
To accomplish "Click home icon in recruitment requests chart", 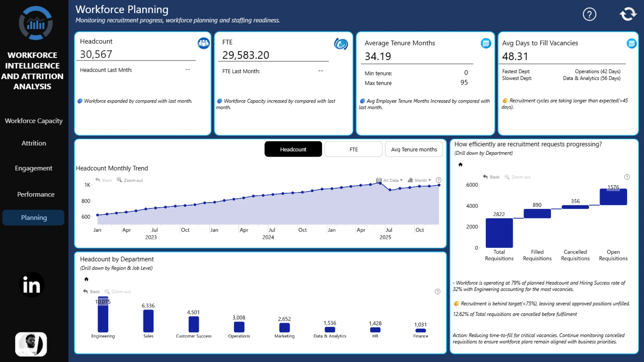I will coord(461,165).
